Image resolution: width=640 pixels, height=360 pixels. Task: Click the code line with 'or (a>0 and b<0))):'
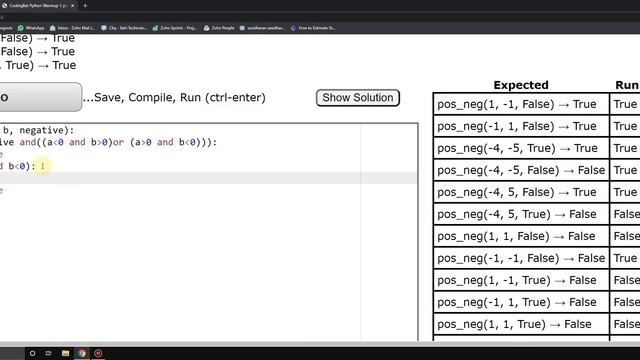pyautogui.click(x=108, y=142)
